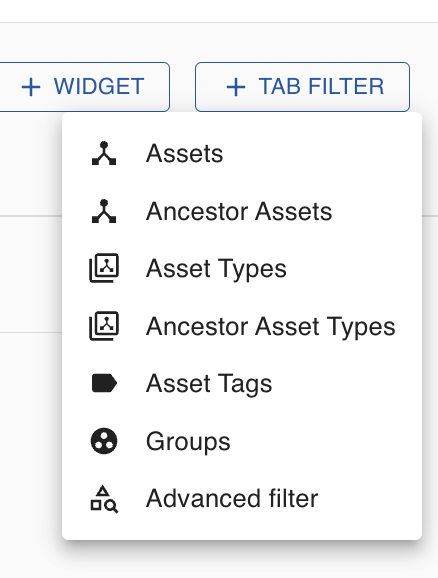Click the plus icon on Tab Filter button
The image size is (438, 578).
[x=236, y=87]
